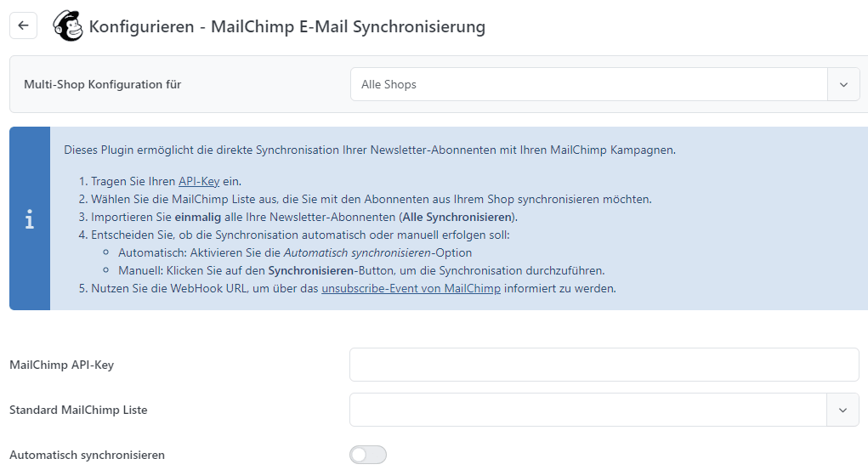
Task: Open the API-Key link in instructions
Action: (x=199, y=182)
